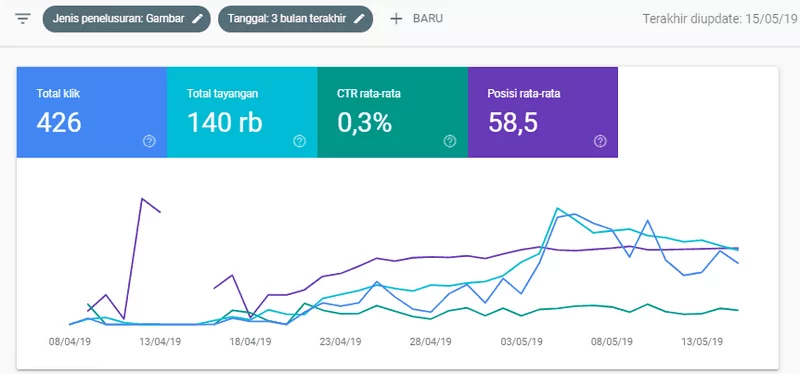The image size is (800, 374).
Task: Edit the Jenis penelusuran: Gambar filter pencil
Action: (x=197, y=19)
